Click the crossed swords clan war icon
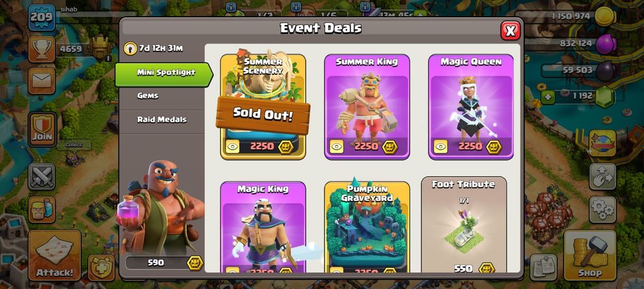644x289 pixels. pos(42,176)
